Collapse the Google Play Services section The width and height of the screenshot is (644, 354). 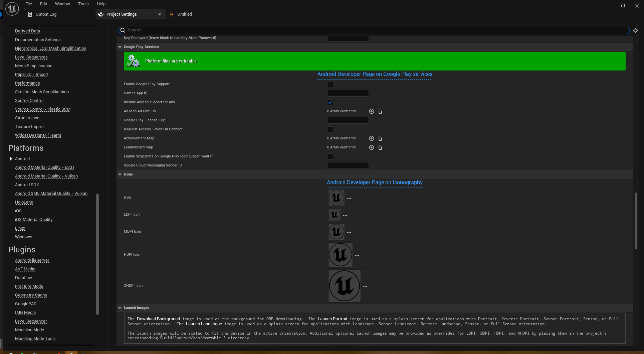pyautogui.click(x=120, y=47)
